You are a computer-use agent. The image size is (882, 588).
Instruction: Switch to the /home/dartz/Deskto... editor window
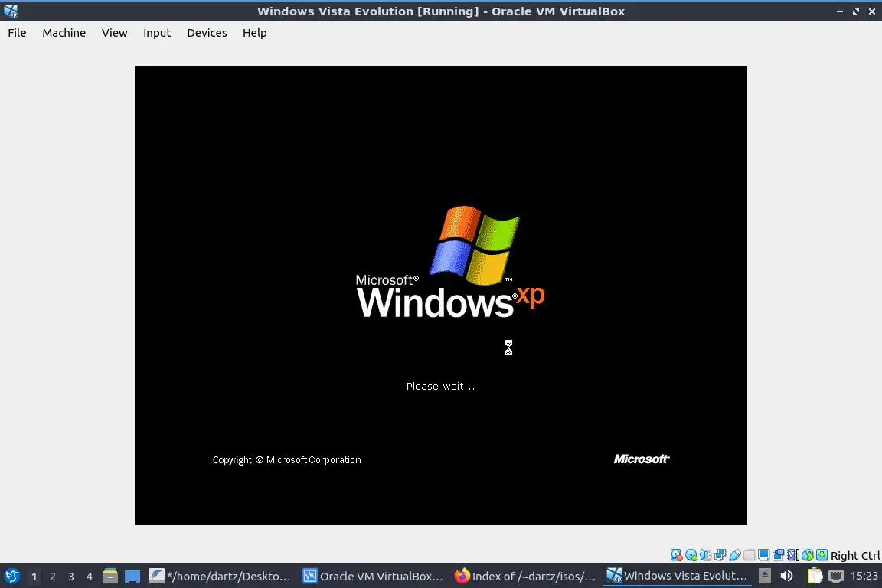tap(220, 576)
